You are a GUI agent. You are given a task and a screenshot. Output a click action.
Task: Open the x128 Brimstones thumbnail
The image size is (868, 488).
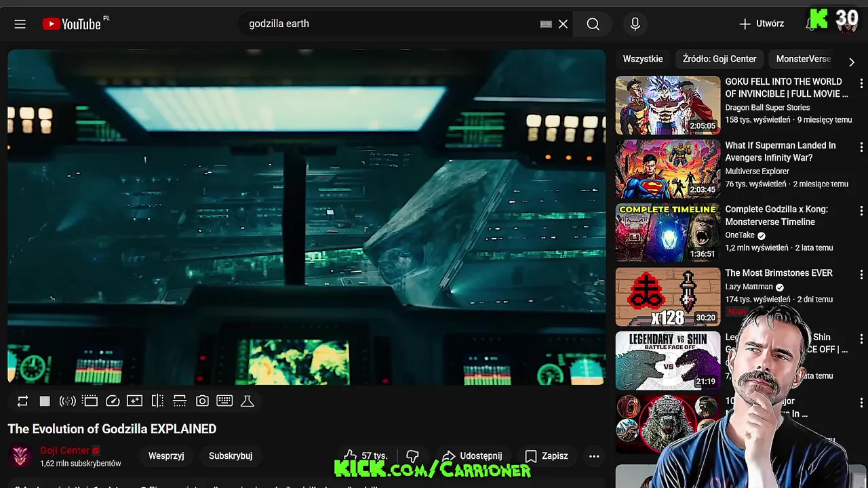point(668,297)
